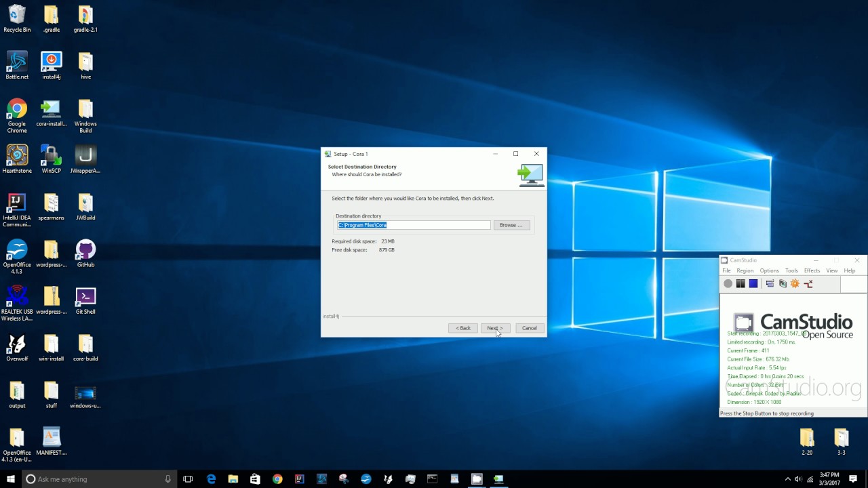Select the .gradle folder on desktop
This screenshot has height=488, width=868.
pyautogui.click(x=51, y=19)
